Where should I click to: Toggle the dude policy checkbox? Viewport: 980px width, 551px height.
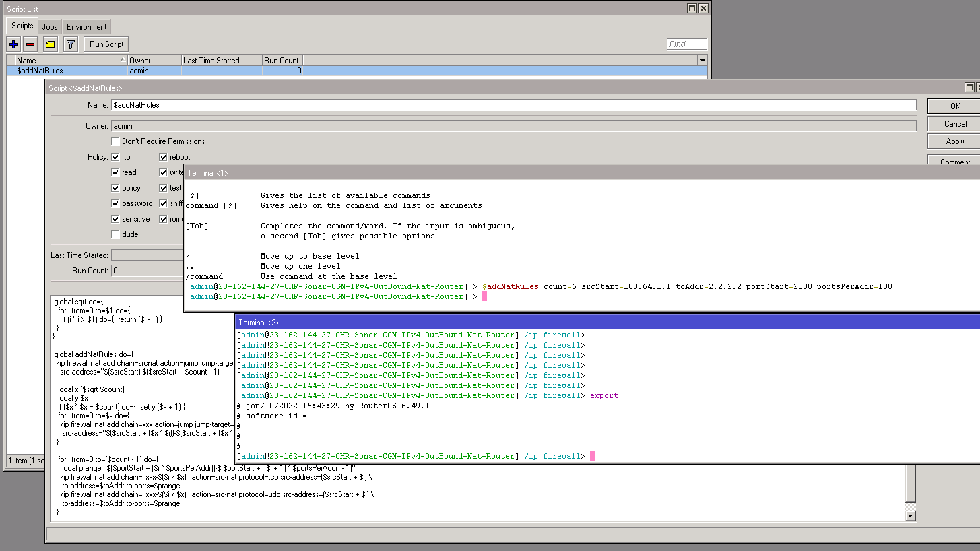coord(115,234)
